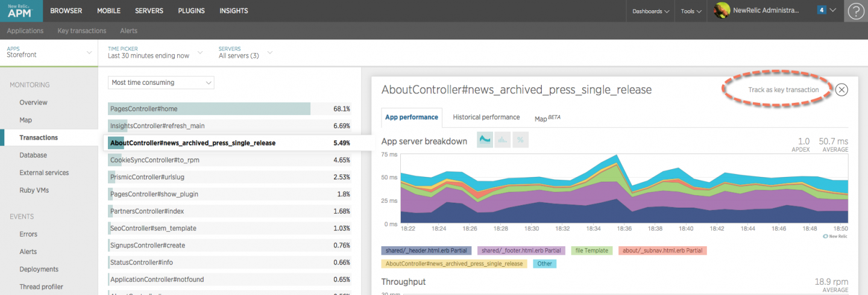Switch chart to area view icon

click(x=485, y=140)
